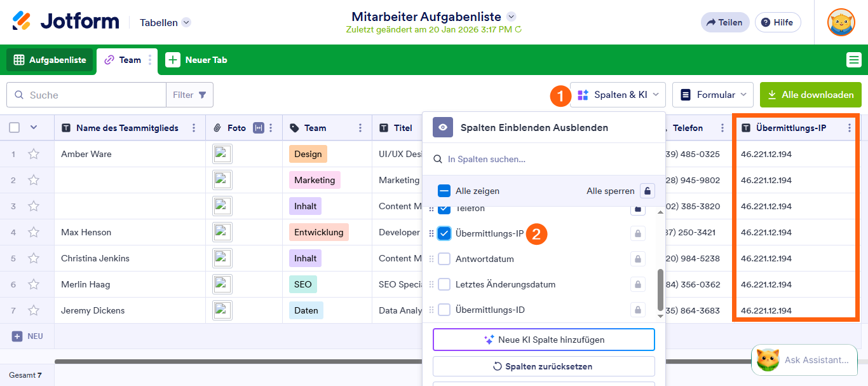Screen dimensions: 868x386
Task: Expand the row selection chevron in header
Action: pyautogui.click(x=34, y=128)
